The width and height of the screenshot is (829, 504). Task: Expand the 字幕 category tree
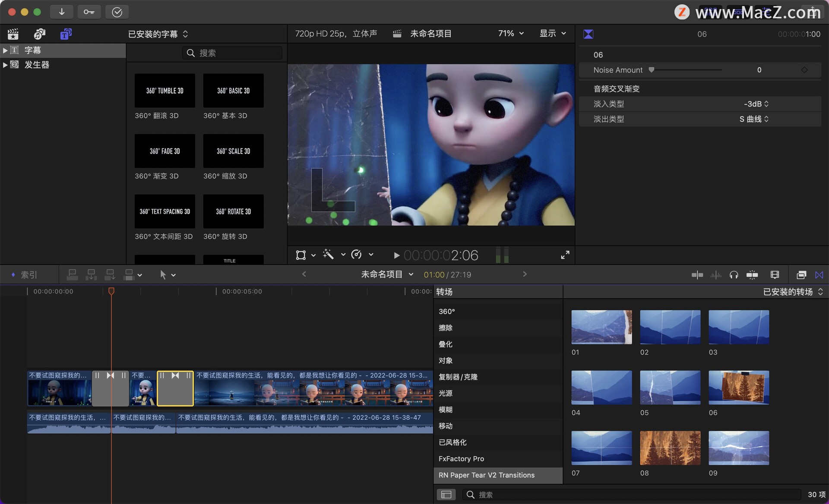point(5,50)
